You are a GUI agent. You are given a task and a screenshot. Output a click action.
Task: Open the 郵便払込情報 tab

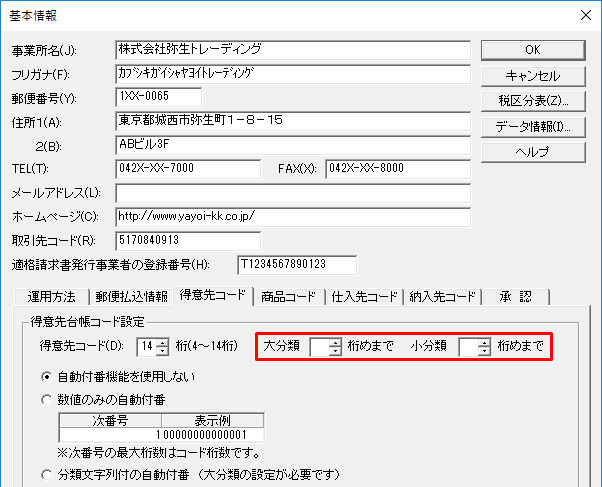click(131, 297)
